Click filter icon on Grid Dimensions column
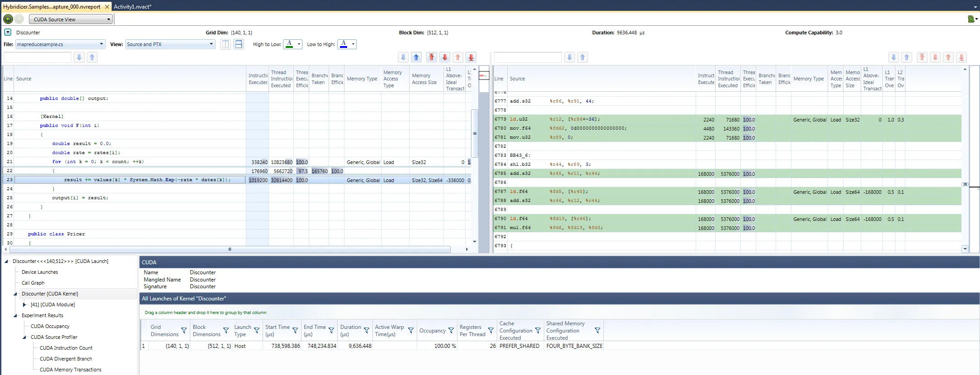The width and height of the screenshot is (980, 375). click(x=184, y=331)
